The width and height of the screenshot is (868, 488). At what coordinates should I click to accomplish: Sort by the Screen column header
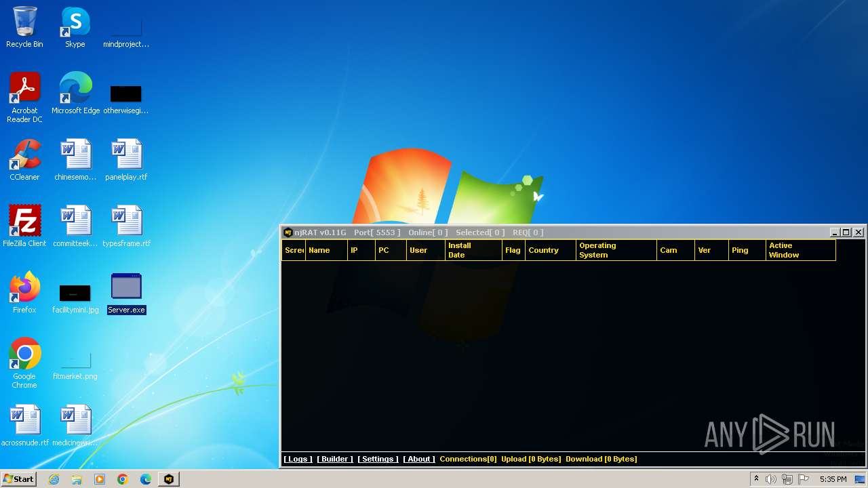pyautogui.click(x=294, y=250)
